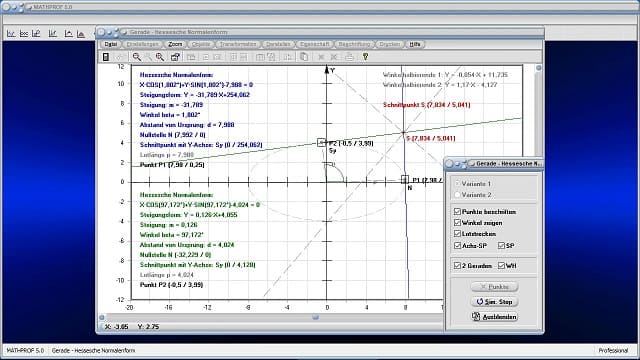Click the Punkte button
Image resolution: width=640 pixels, height=360 pixels.
(494, 287)
